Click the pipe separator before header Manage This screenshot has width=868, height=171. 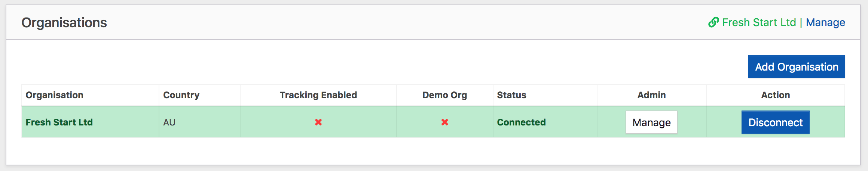click(x=801, y=22)
